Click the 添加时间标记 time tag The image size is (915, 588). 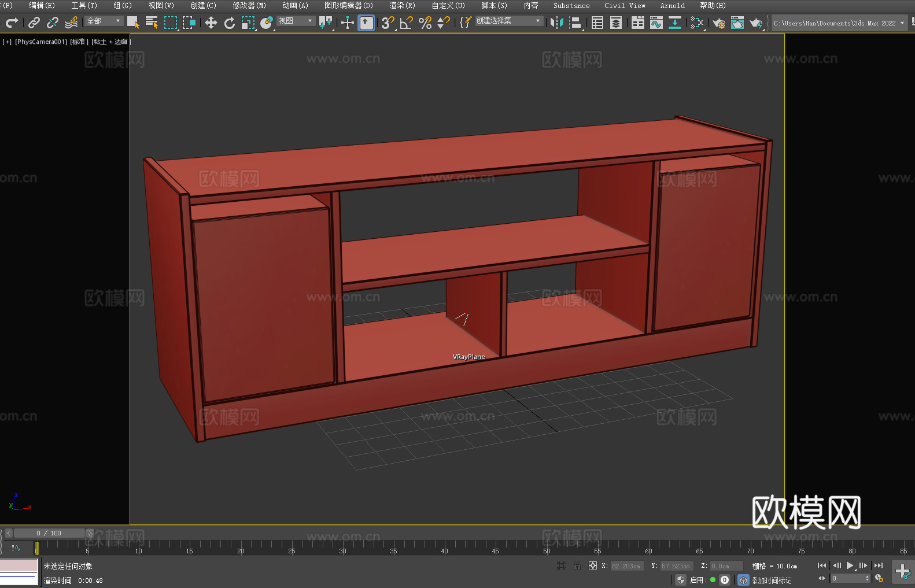point(772,580)
